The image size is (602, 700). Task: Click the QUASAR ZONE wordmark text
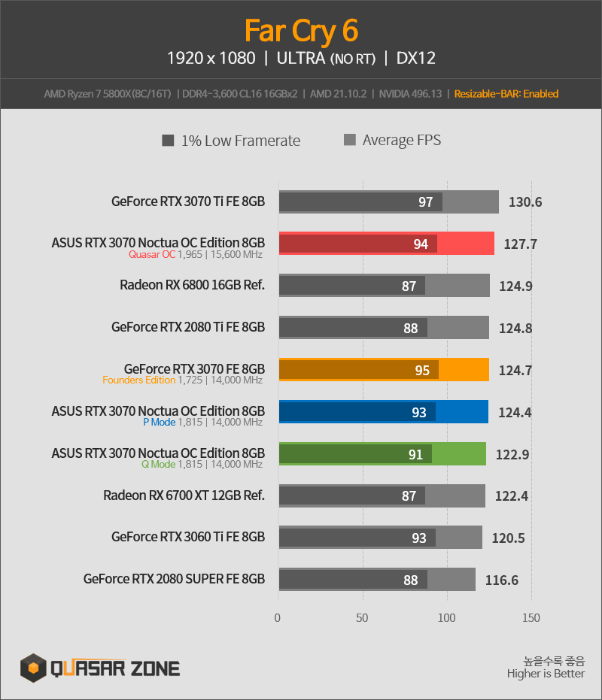coord(115,668)
